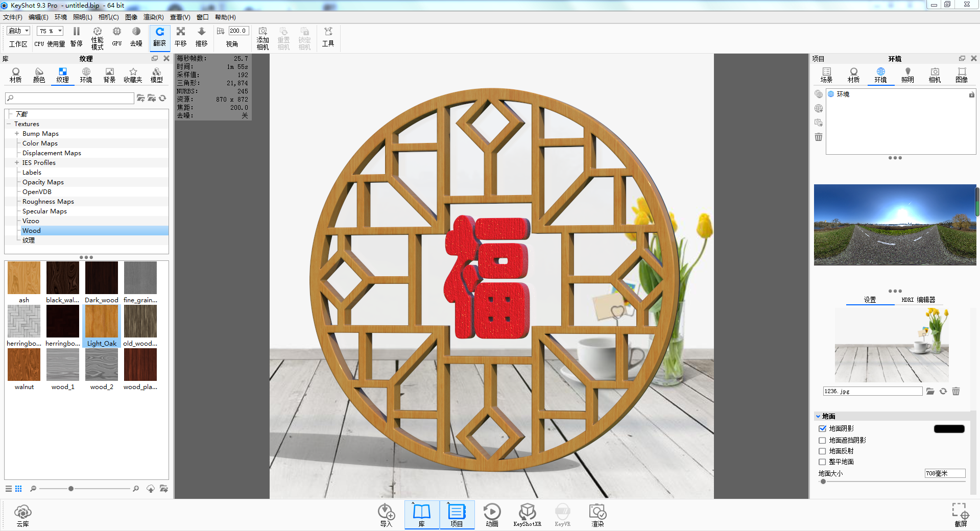This screenshot has width=980, height=531.
Task: Enable 地面反射 ground reflections
Action: 822,451
